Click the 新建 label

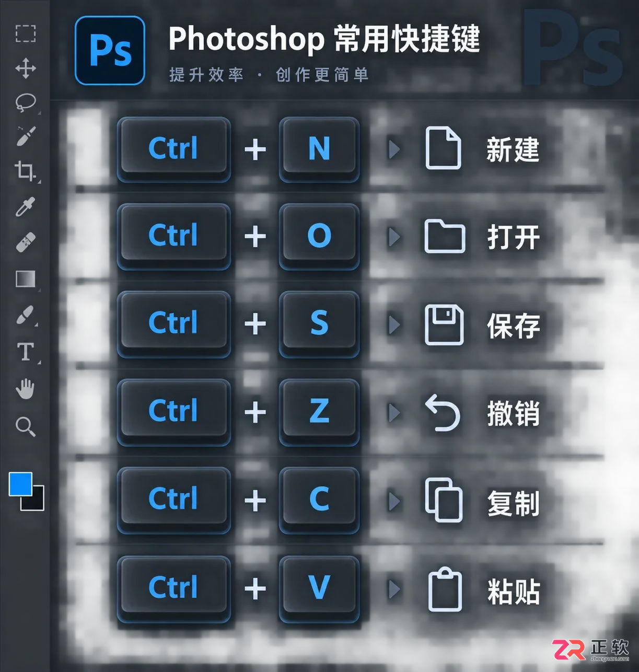(x=513, y=149)
